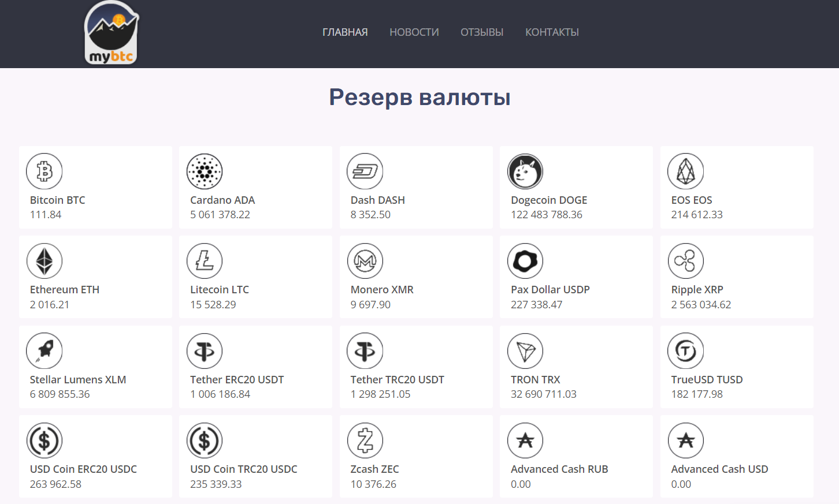This screenshot has width=839, height=504.
Task: Select the "Dash DASH" label
Action: click(x=378, y=200)
